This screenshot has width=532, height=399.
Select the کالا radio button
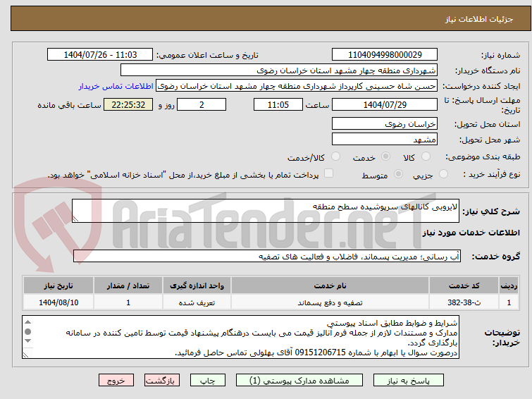[426, 156]
